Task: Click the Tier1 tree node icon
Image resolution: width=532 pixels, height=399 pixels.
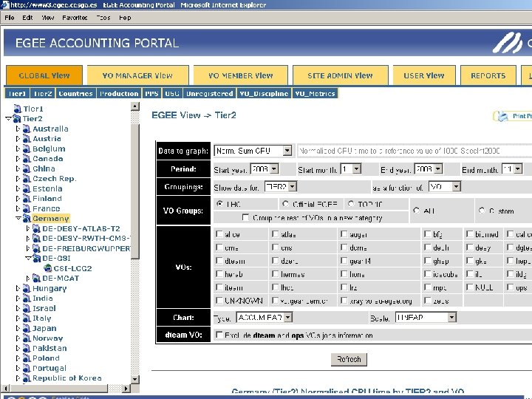Action: pos(17,109)
